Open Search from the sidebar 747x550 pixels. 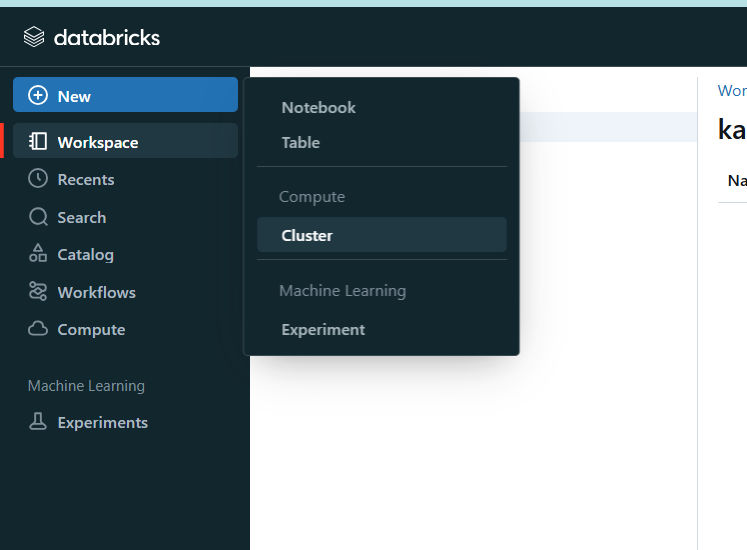pos(81,217)
